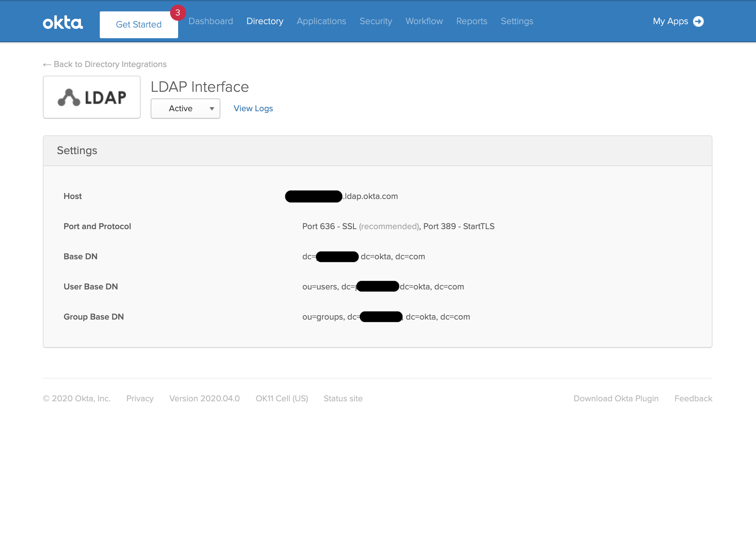Click the Base DN dc=okta value

point(364,257)
